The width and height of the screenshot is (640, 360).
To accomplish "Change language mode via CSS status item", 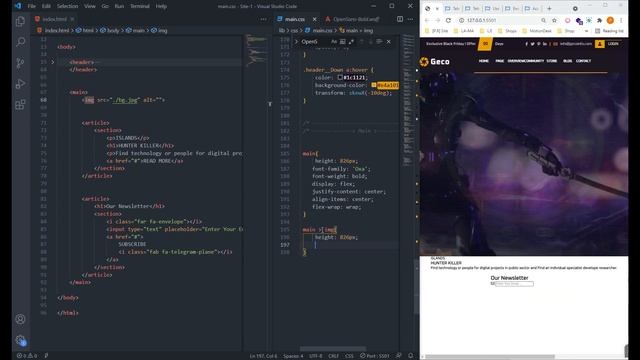I will click(x=349, y=356).
